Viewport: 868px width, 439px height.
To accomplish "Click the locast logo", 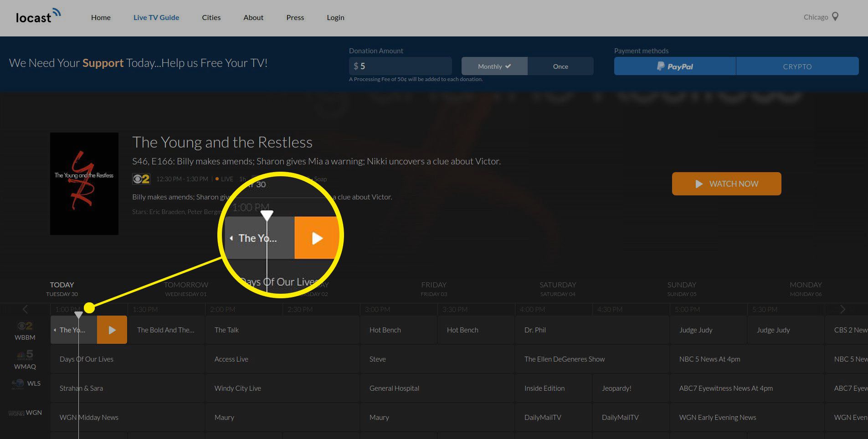I will (38, 16).
